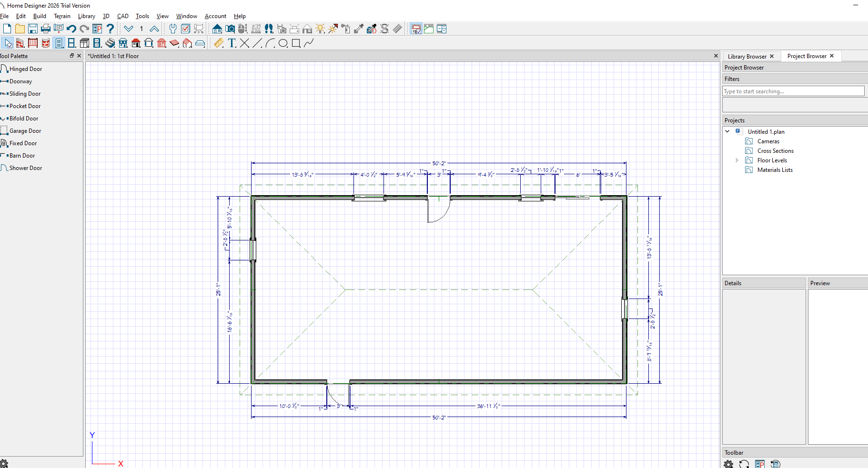This screenshot has width=868, height=468.
Task: Go down one floor with chevron
Action: [129, 29]
